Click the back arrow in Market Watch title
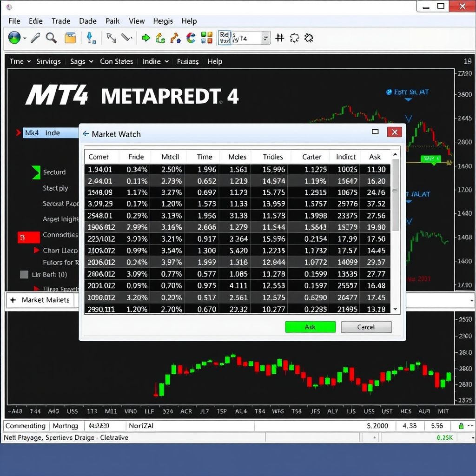Screen dimensions: 476x476 point(86,133)
